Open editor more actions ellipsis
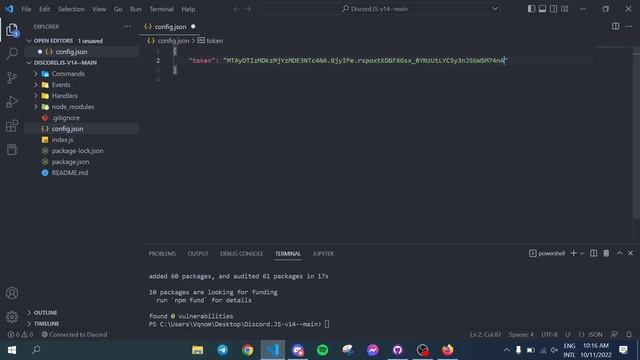The height and width of the screenshot is (360, 640). pos(629,27)
